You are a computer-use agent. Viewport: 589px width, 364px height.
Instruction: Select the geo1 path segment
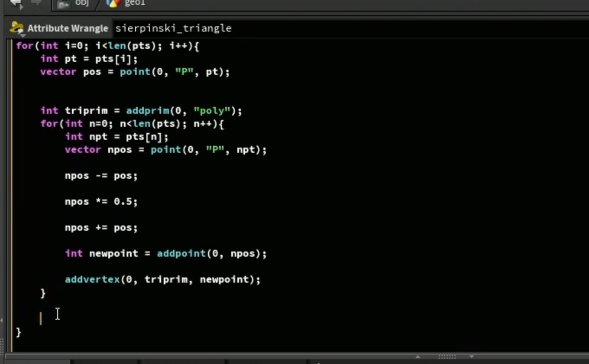(x=134, y=3)
